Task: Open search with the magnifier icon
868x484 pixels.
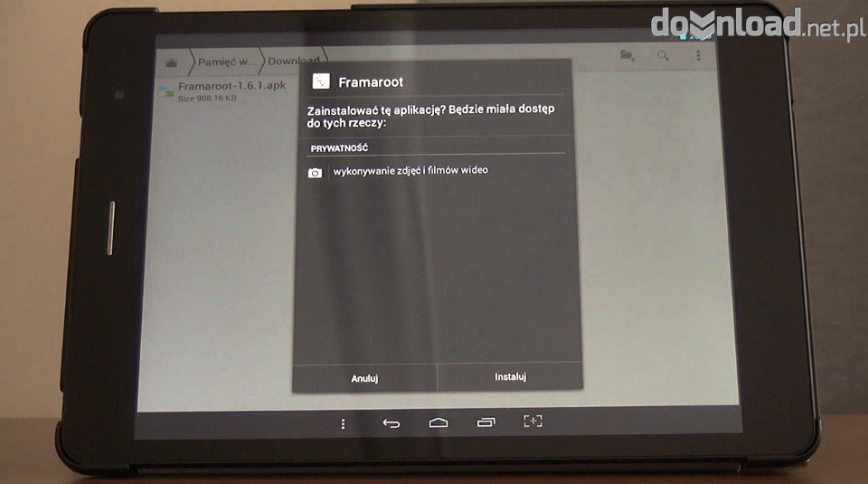Action: pos(663,55)
